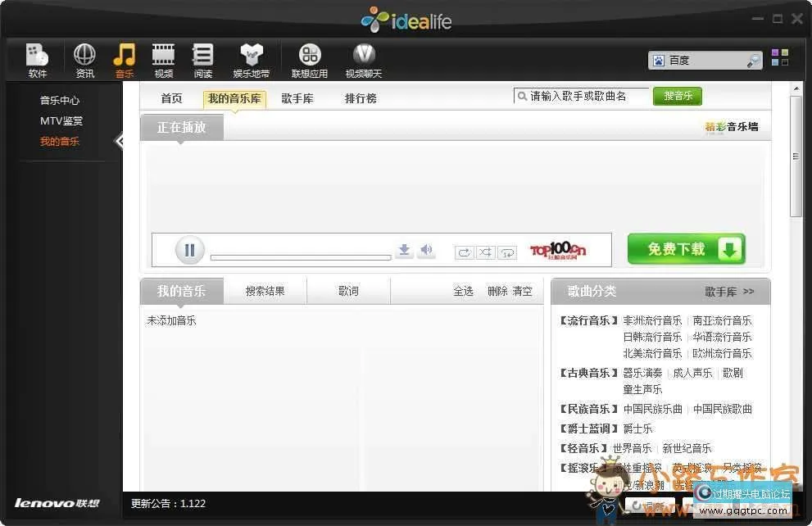Click the 视频 (Video) filmstrip icon
The height and width of the screenshot is (526, 812).
pyautogui.click(x=163, y=57)
